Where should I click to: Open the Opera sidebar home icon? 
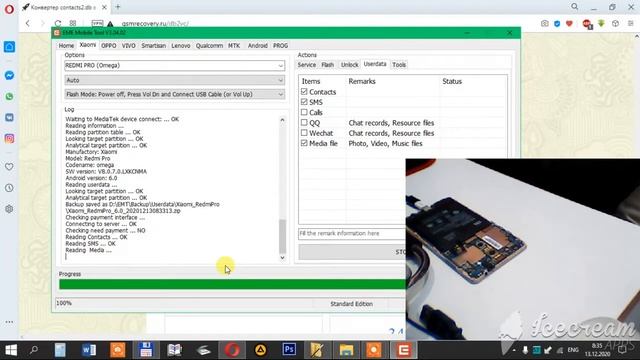tap(9, 47)
